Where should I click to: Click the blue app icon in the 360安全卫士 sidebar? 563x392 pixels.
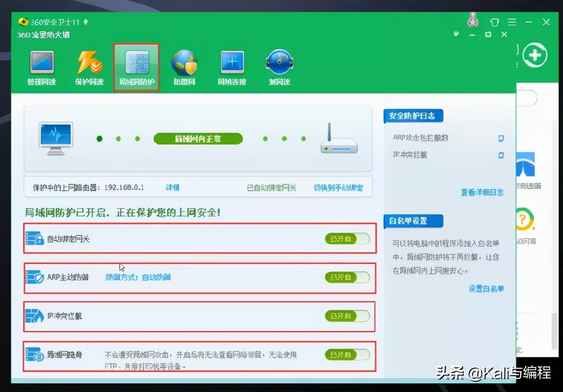[525, 164]
